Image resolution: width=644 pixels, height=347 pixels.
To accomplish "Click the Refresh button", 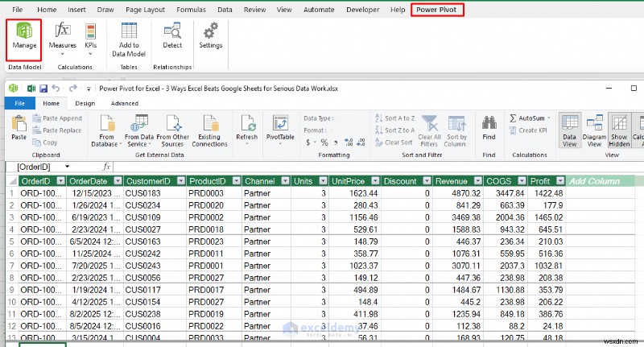I will tap(247, 130).
